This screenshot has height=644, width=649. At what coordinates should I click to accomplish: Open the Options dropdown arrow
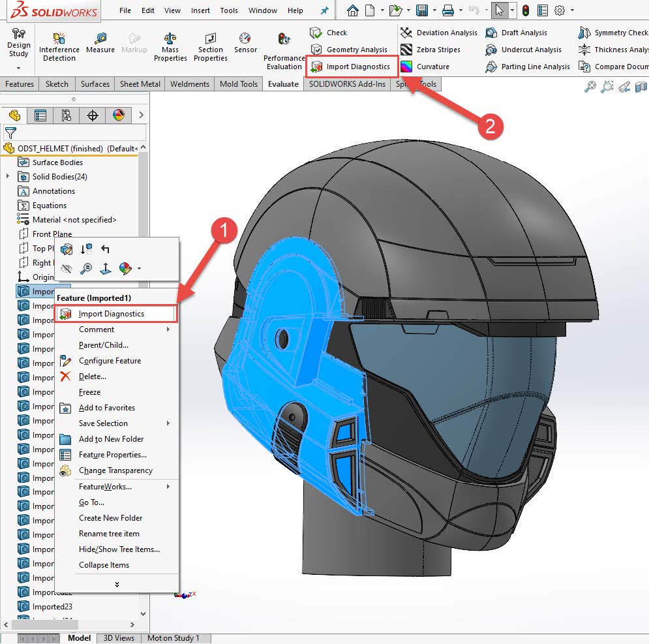point(573,10)
